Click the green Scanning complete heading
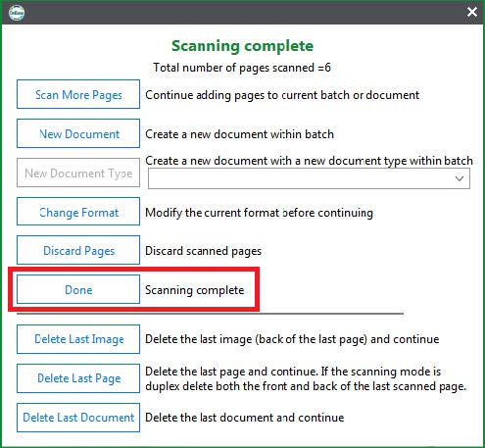This screenshot has height=448, width=485. click(x=243, y=46)
